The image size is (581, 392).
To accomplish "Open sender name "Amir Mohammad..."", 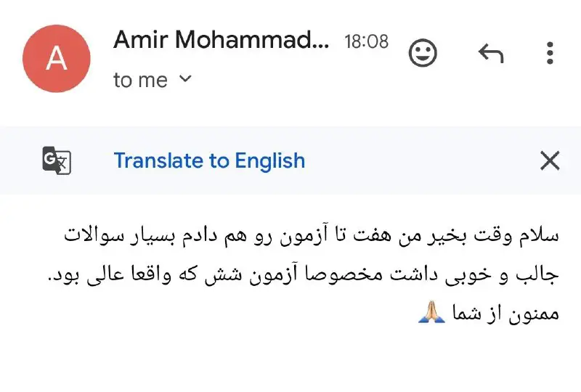I will tap(220, 41).
